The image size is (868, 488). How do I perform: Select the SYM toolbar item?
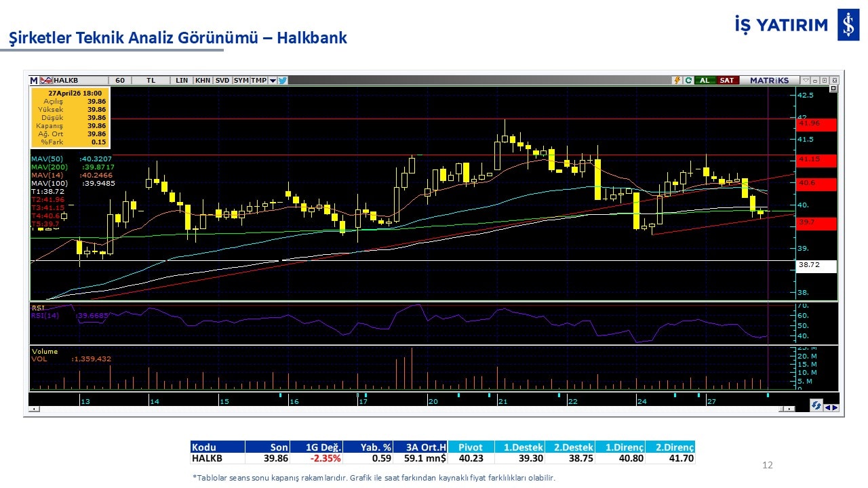point(241,80)
